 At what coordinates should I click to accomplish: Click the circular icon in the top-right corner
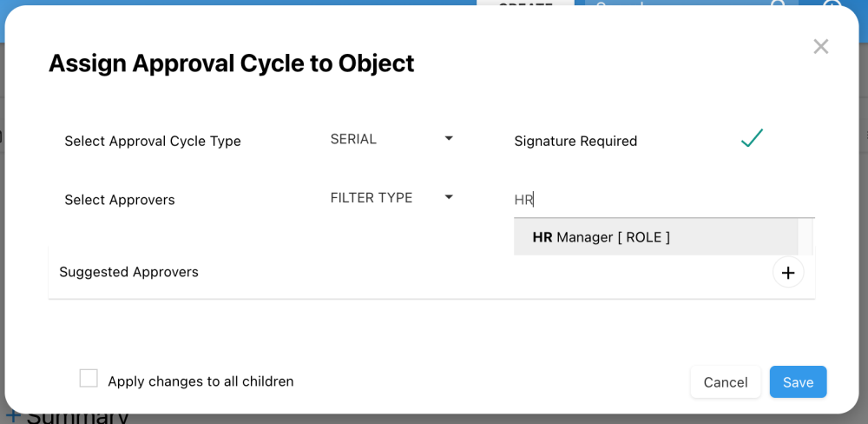[832, 5]
